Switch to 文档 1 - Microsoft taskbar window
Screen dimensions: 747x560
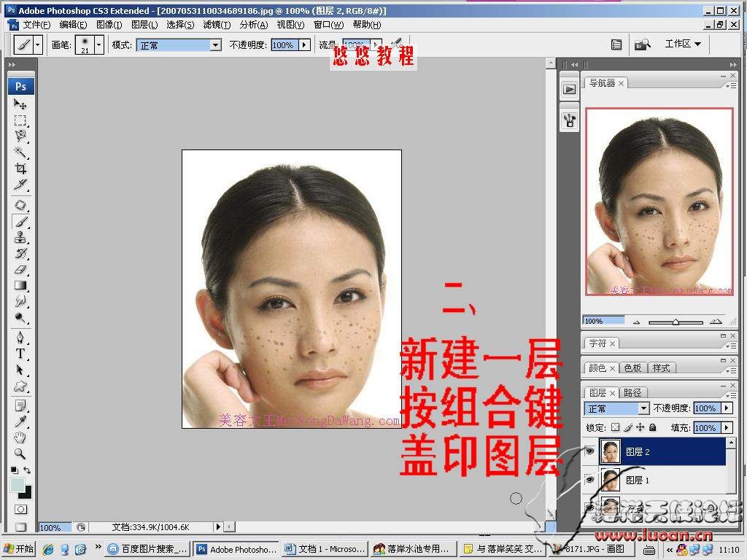tap(325, 549)
